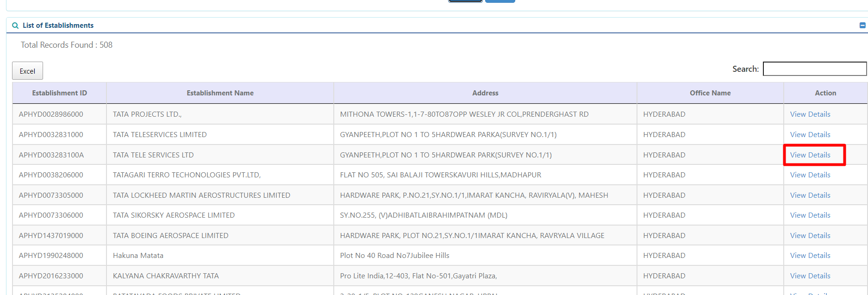The image size is (868, 295).
Task: Click the Total Records Found : 508 text
Action: [67, 45]
